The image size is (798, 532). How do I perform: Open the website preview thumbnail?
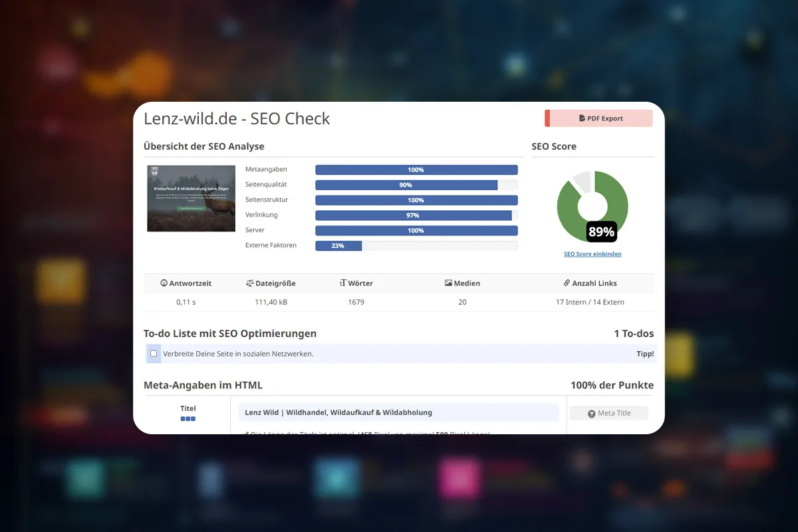point(191,198)
